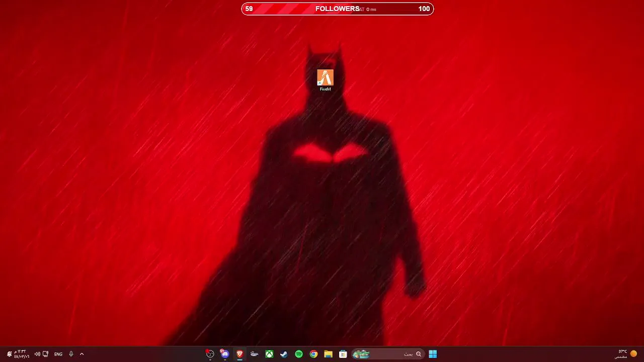Switch the ENG input language indicator
The height and width of the screenshot is (362, 644).
(58, 354)
